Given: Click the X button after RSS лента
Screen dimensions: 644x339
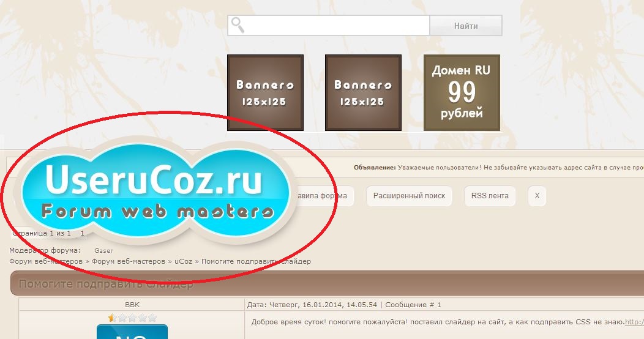Looking at the screenshot, I should click(x=537, y=196).
